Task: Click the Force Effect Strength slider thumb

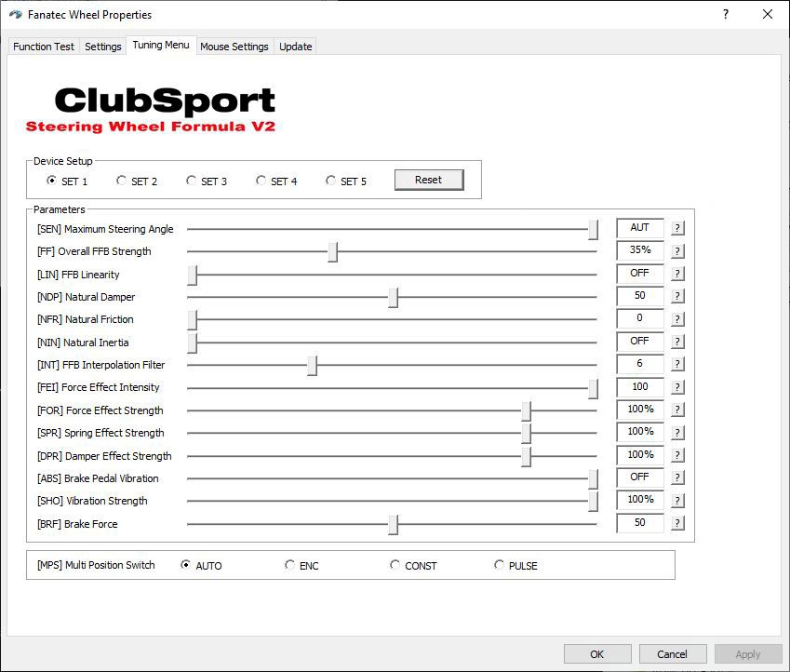Action: 526,410
